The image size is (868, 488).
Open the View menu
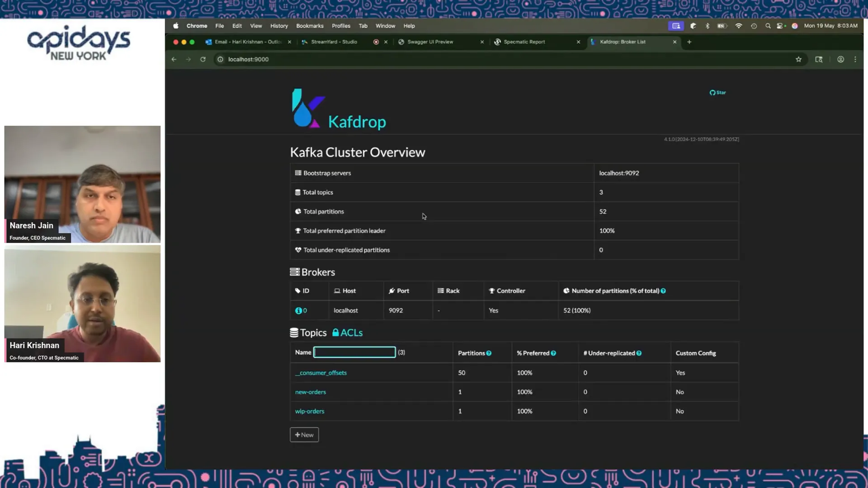click(x=256, y=26)
